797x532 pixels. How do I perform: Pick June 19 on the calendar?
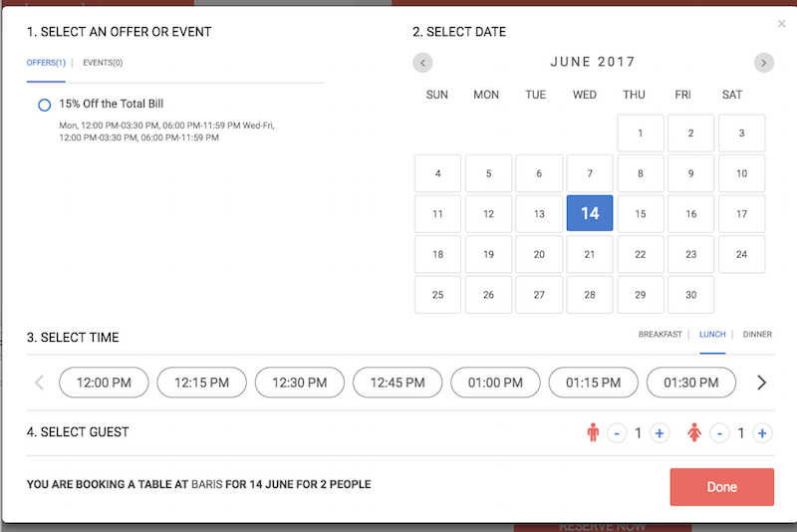coord(488,254)
